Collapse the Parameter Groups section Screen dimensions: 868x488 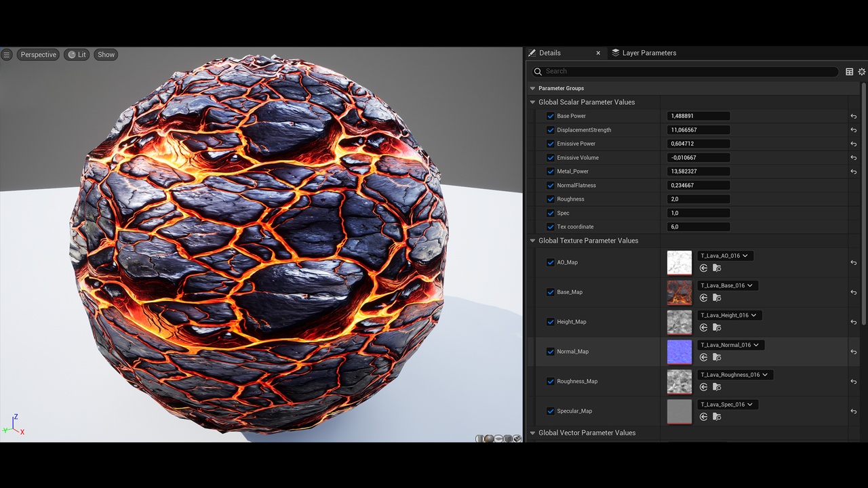click(533, 88)
